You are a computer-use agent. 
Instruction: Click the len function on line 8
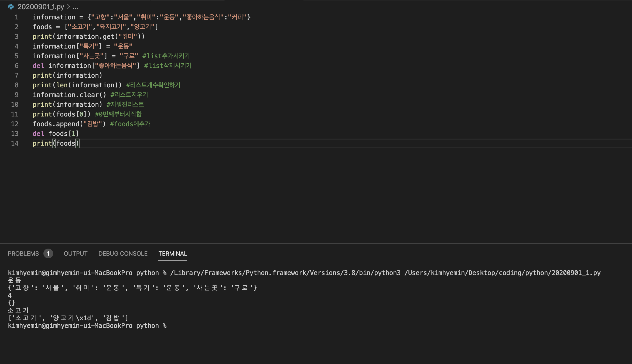pos(62,85)
